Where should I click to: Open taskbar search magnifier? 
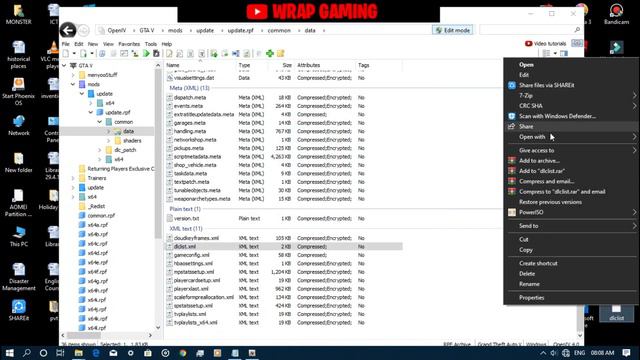pyautogui.click(x=27, y=353)
